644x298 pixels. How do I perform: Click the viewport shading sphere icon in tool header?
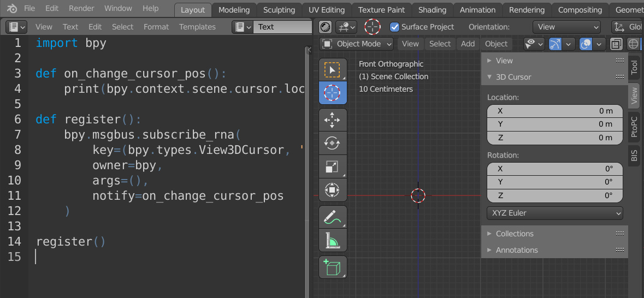tap(326, 27)
